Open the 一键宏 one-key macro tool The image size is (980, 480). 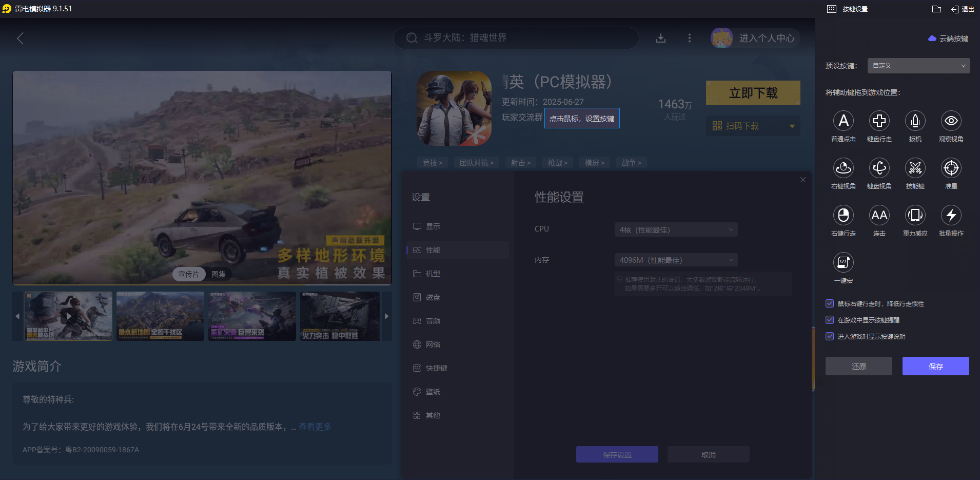click(x=843, y=263)
